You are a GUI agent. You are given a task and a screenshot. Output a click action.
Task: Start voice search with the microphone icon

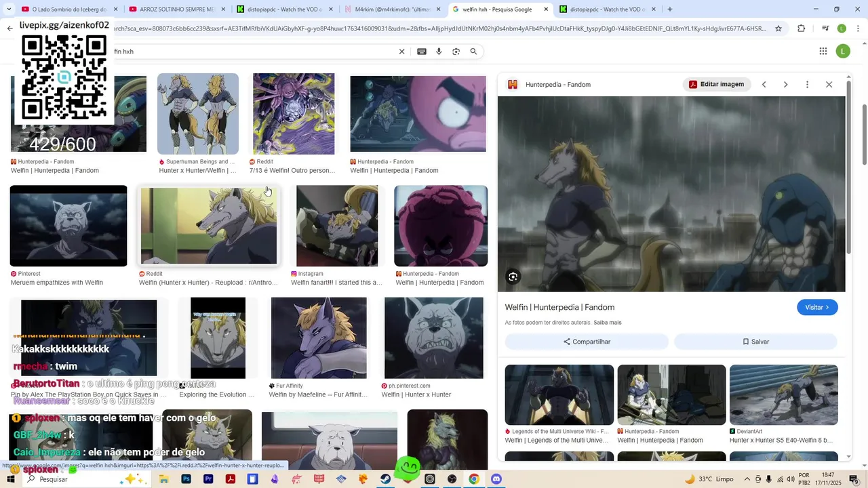coord(439,52)
